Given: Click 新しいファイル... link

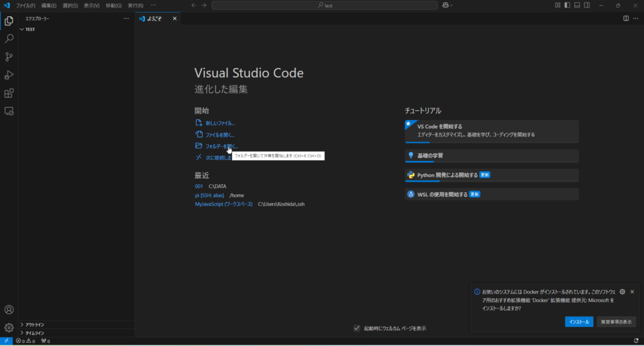Looking at the screenshot, I should (x=220, y=123).
